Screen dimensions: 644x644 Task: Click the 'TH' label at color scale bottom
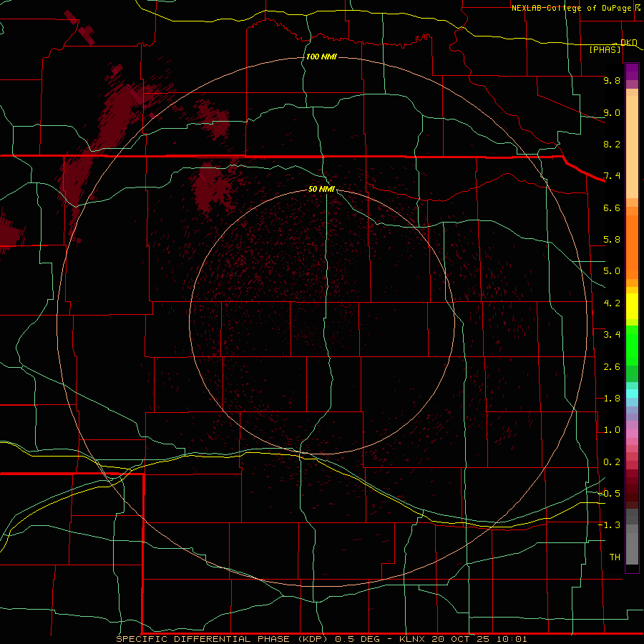coord(615,557)
